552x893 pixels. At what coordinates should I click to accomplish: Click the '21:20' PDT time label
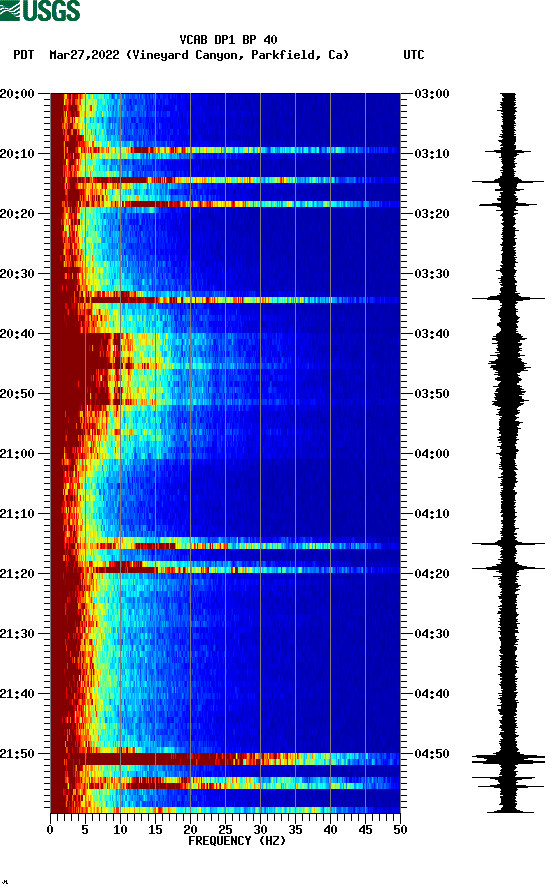[x=17, y=574]
